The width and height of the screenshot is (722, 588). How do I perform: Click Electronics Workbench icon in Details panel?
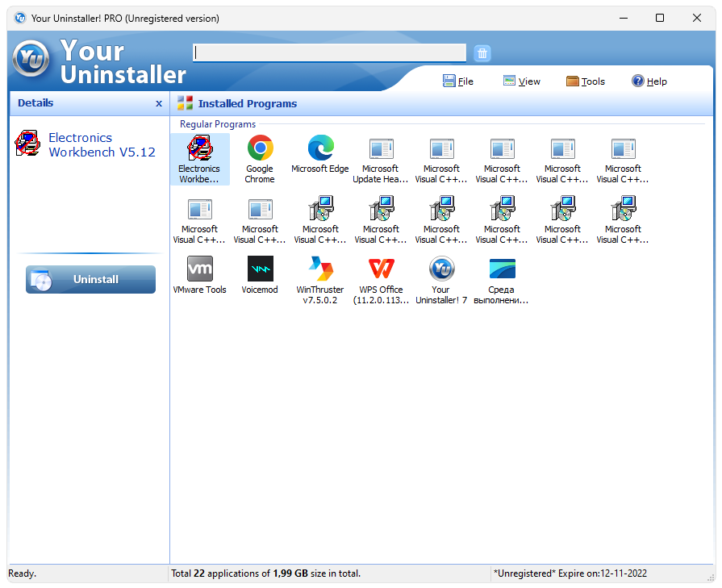point(27,144)
